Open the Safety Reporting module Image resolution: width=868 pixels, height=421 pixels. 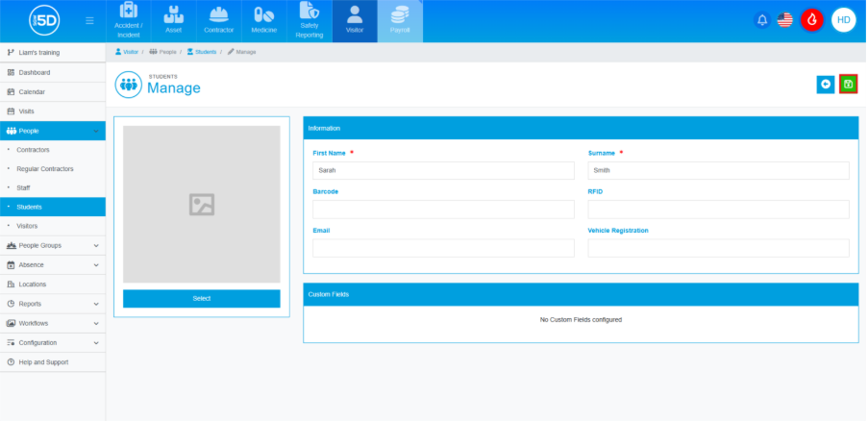coord(310,21)
